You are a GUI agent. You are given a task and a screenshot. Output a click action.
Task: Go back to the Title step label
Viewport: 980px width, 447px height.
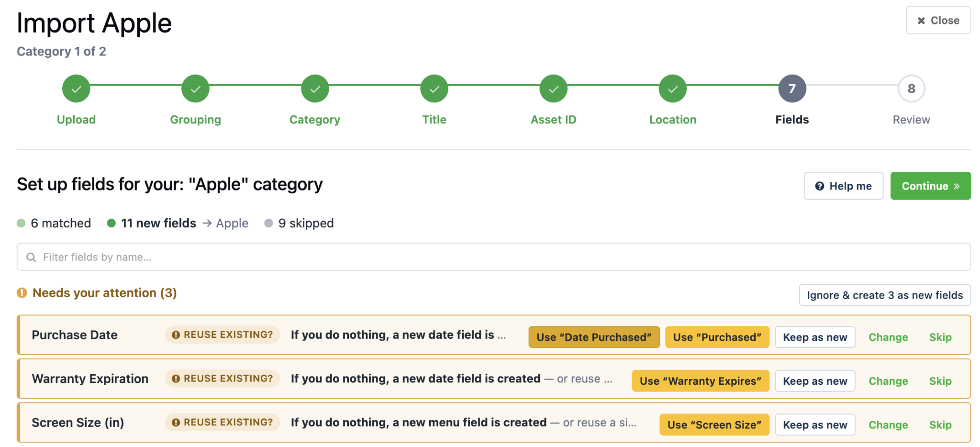tap(434, 120)
